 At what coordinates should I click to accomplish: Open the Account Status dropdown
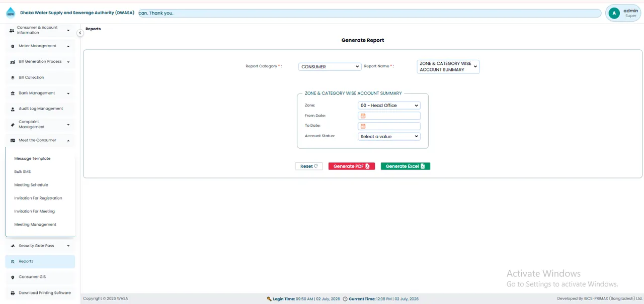click(389, 136)
